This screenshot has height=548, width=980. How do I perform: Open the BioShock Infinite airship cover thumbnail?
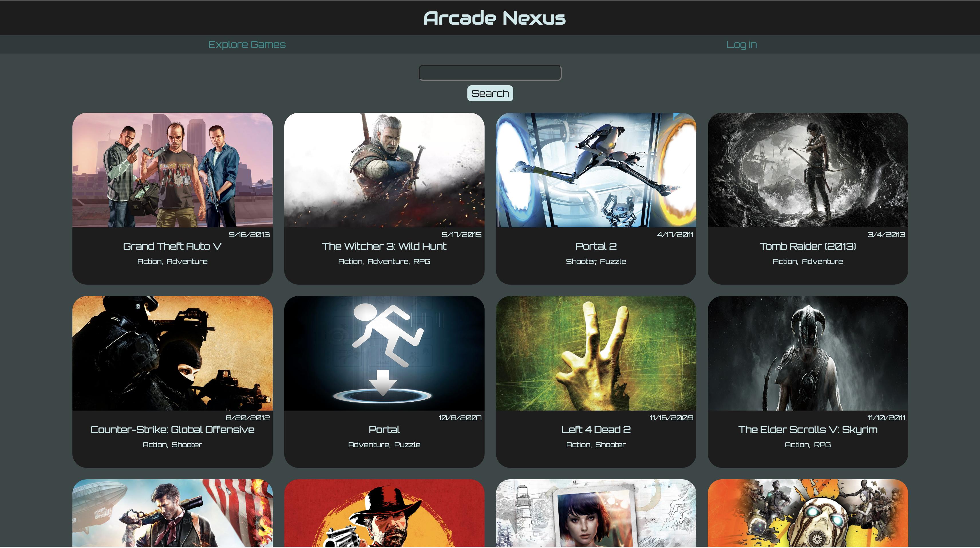click(x=172, y=513)
